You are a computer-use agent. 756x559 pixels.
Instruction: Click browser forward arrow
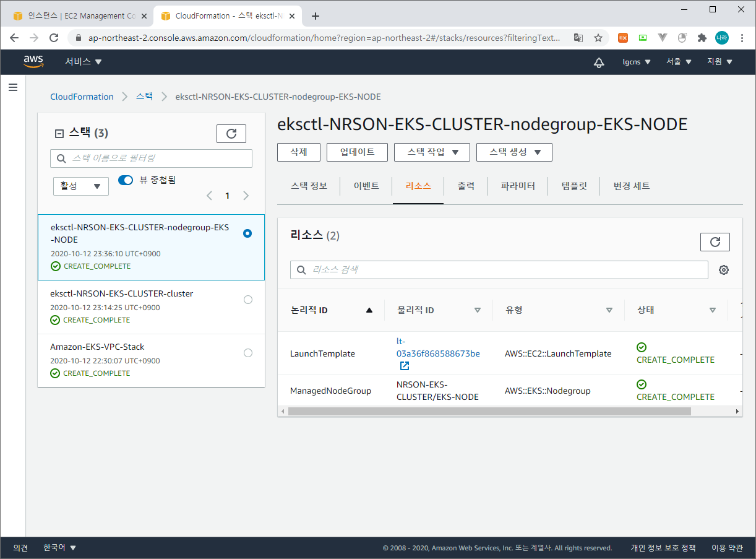(x=34, y=38)
